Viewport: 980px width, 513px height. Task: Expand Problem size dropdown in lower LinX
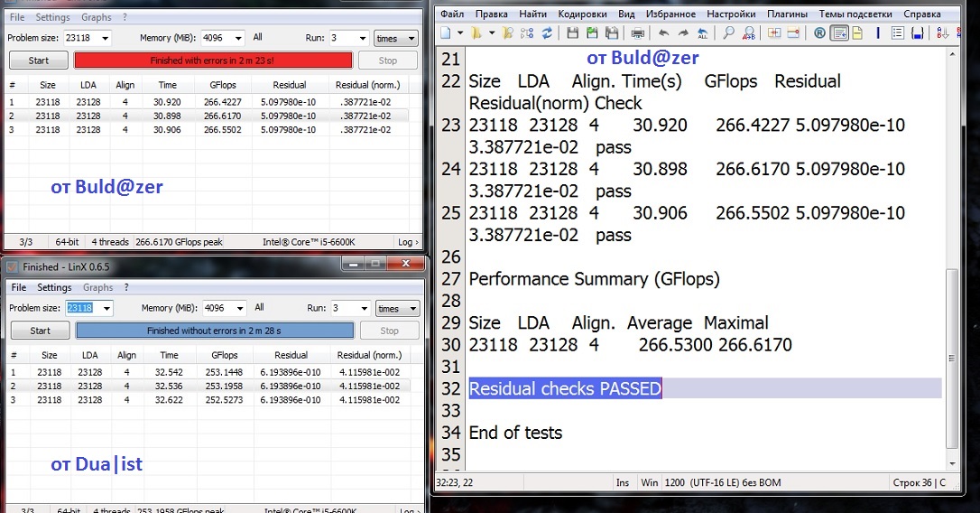click(x=106, y=309)
